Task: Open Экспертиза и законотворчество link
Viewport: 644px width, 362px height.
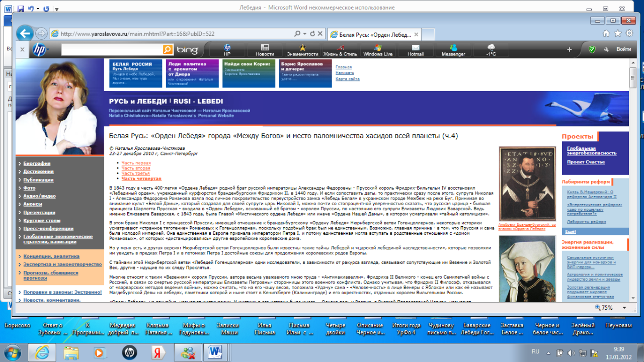Action: pyautogui.click(x=62, y=264)
